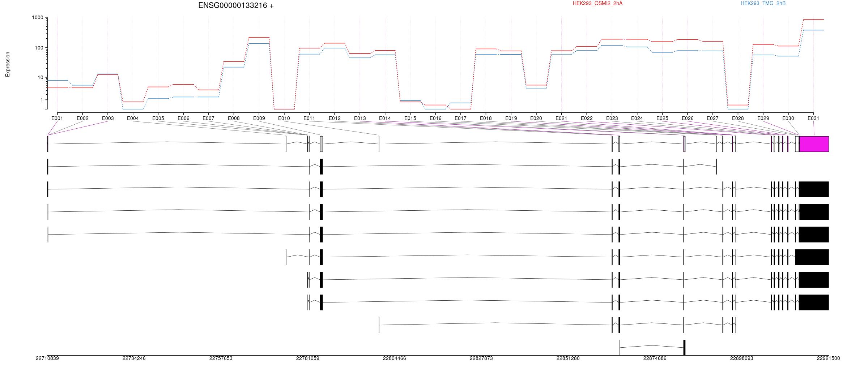Click the last exon block of bottom transcript
This screenshot has width=868, height=365.
tap(684, 347)
